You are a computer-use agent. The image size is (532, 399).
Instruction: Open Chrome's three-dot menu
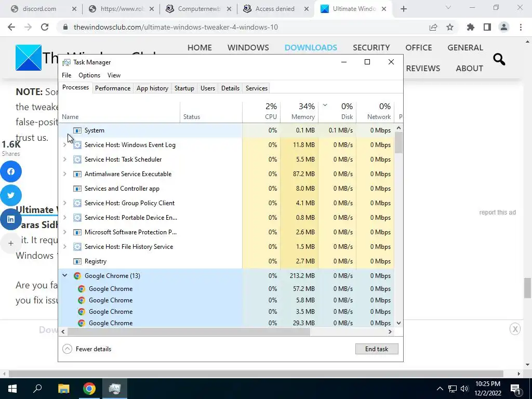(521, 27)
